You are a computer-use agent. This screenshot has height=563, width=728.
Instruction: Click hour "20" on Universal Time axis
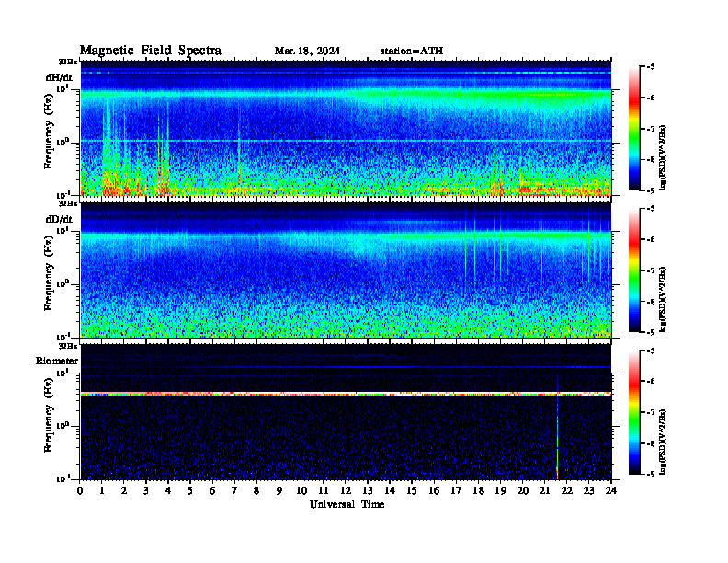(523, 490)
